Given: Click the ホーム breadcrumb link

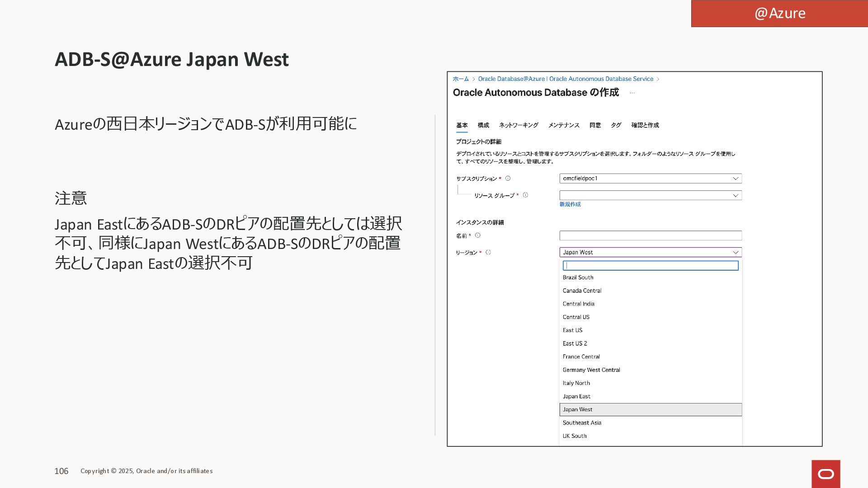Looking at the screenshot, I should 461,79.
